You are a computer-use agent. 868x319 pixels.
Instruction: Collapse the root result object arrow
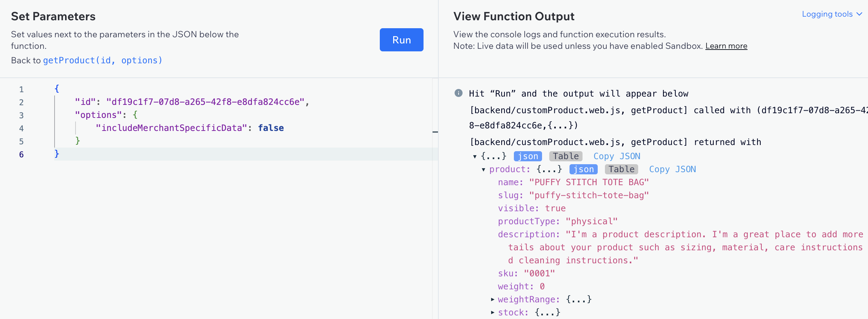(475, 157)
